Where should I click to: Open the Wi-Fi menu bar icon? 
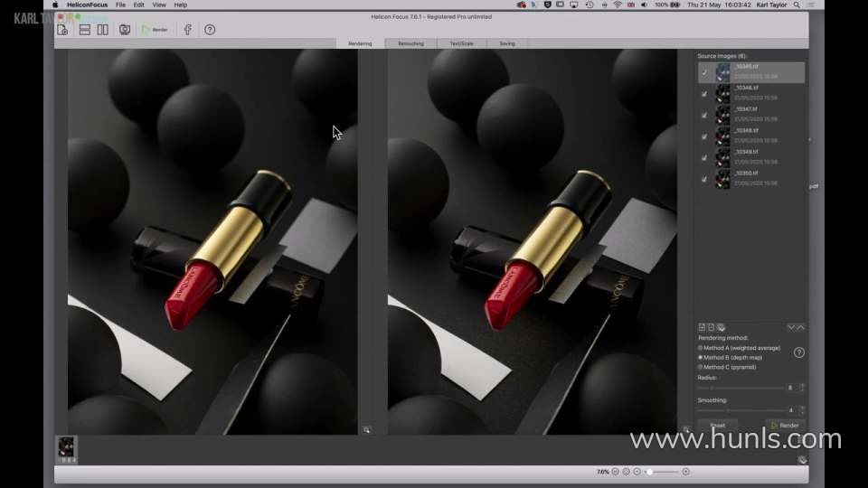(618, 5)
